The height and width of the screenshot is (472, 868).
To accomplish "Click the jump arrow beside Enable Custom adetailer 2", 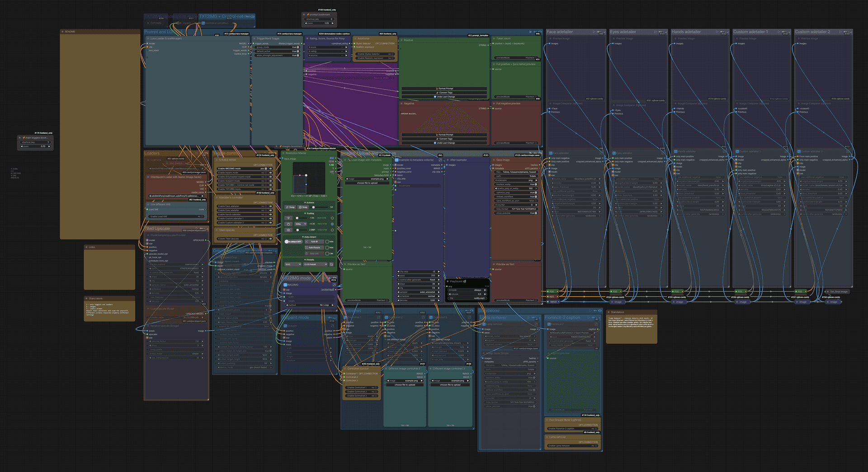I will 270,222.
